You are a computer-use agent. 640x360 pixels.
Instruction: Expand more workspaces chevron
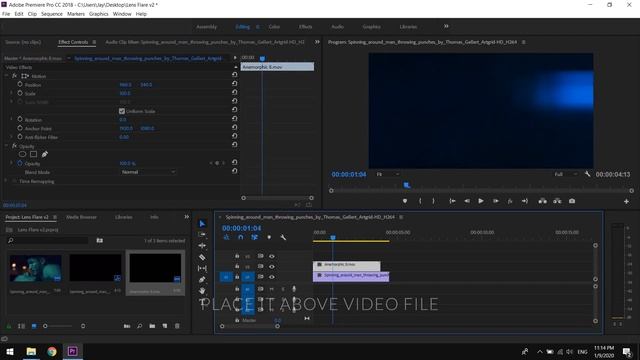(446, 26)
